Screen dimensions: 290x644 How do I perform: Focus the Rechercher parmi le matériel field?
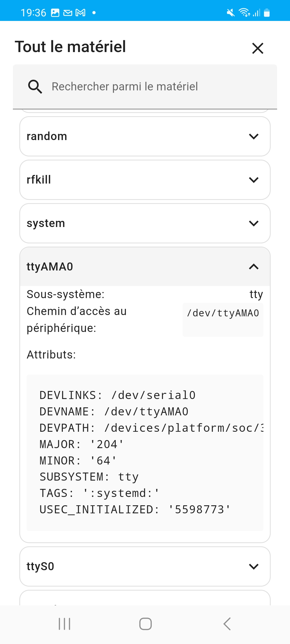(145, 87)
